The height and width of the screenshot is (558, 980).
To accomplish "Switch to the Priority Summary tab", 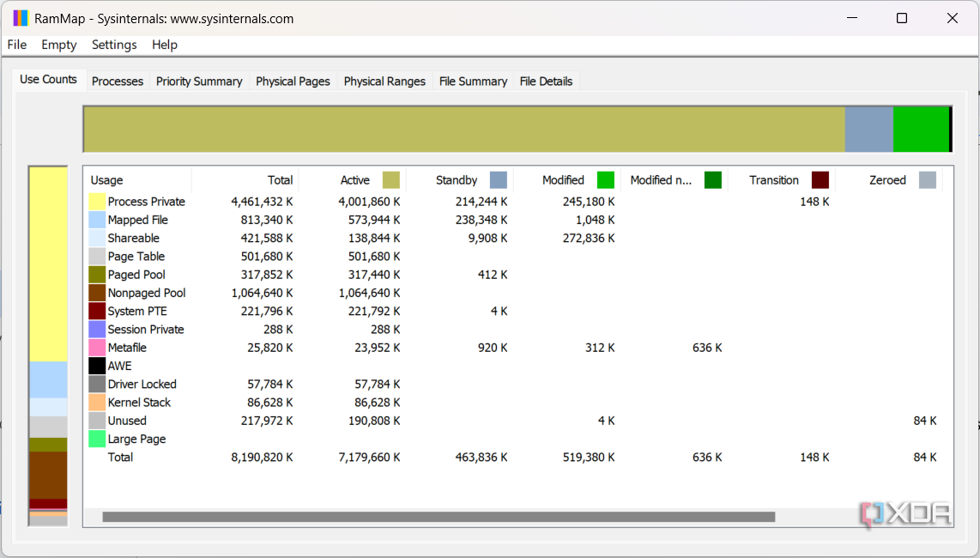I will click(x=199, y=82).
